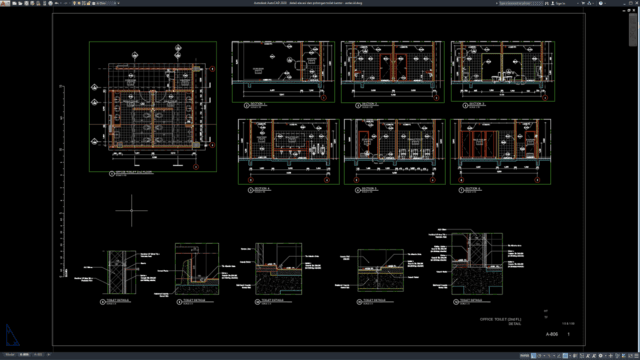This screenshot has height=360, width=640.
Task: Click the Save As icon in Quick Access toolbar
Action: coord(32,3)
